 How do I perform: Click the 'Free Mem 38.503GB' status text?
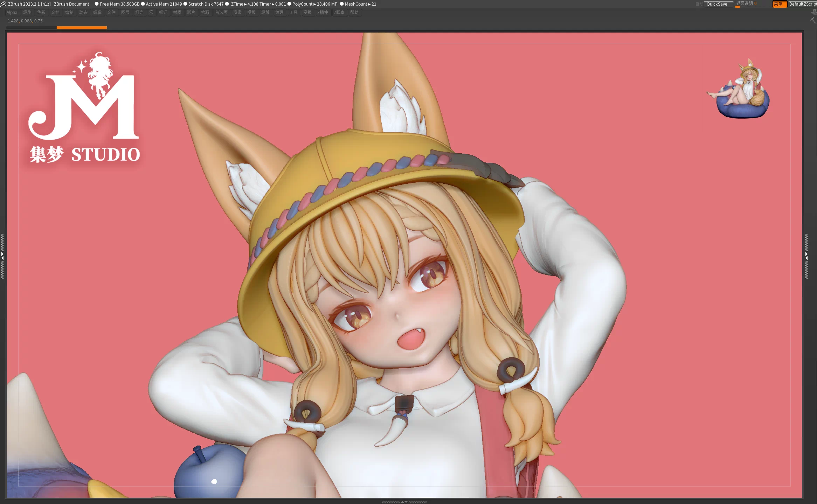pos(119,4)
